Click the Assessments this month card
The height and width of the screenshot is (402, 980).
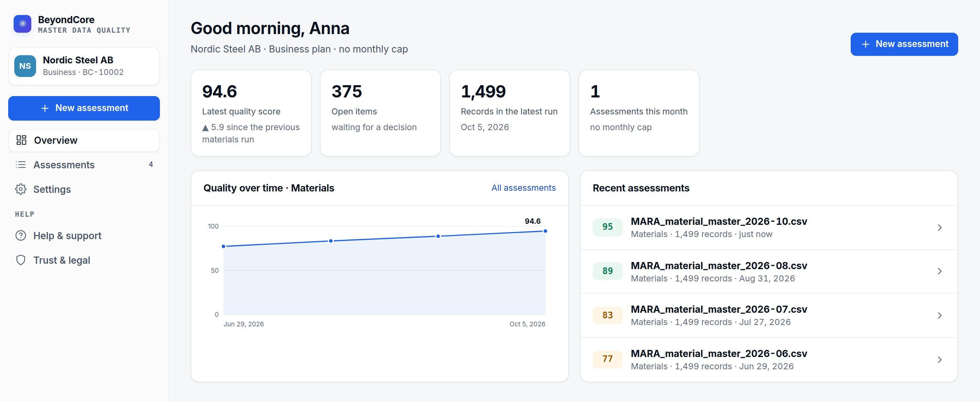[x=639, y=113]
